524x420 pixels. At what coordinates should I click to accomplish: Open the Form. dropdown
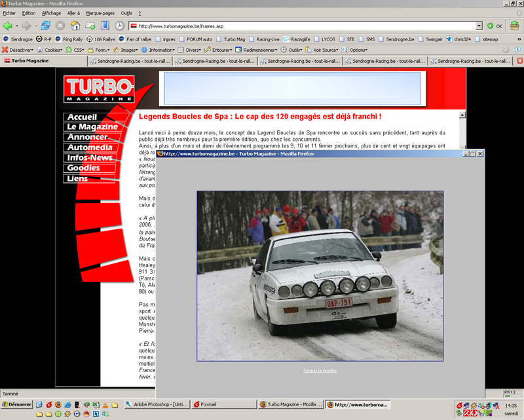tap(99, 50)
